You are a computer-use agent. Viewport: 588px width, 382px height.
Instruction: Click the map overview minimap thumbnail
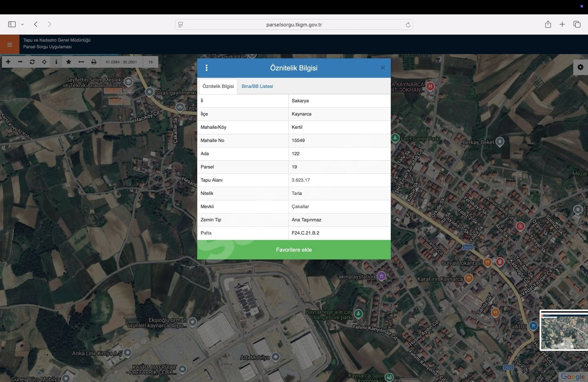[564, 331]
